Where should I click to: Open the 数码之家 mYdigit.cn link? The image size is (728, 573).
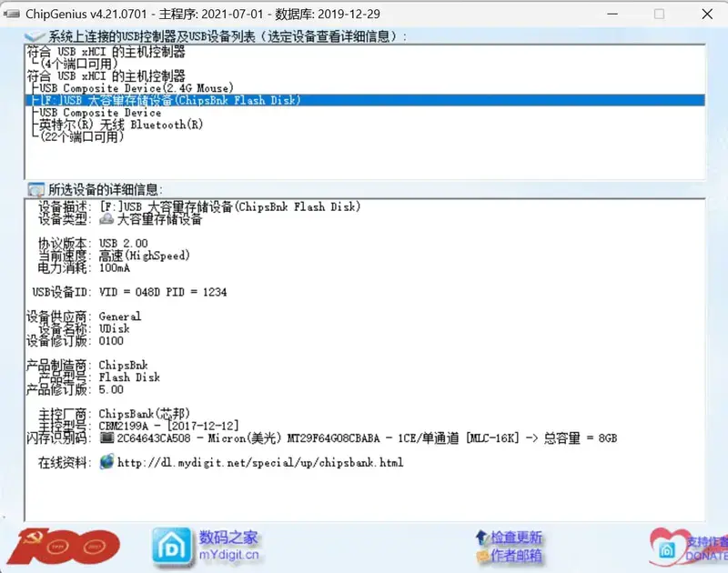[228, 546]
